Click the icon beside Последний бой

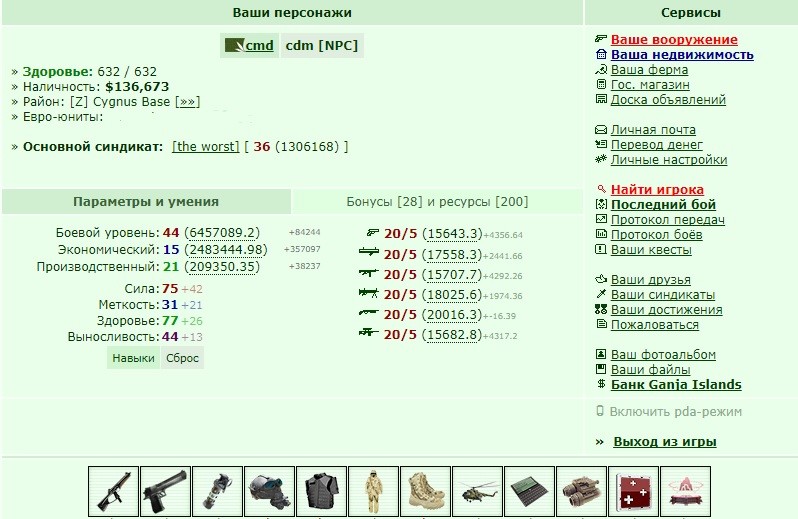(x=601, y=205)
